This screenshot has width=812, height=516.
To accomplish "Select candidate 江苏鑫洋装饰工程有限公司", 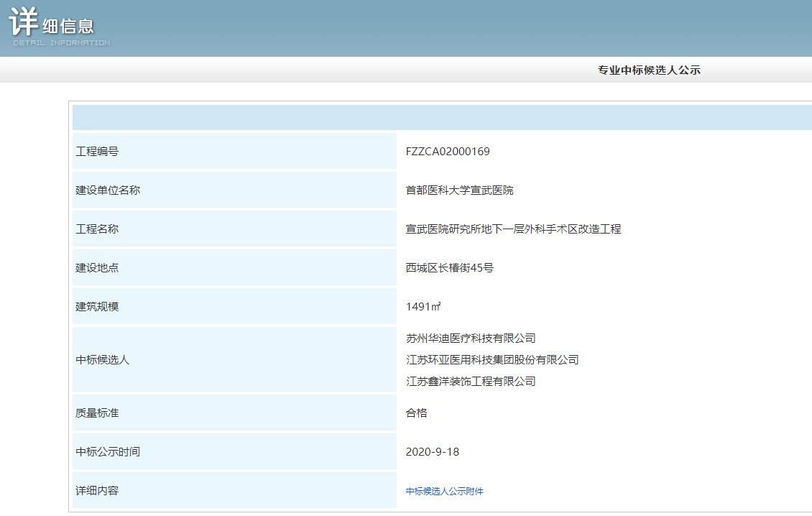I will (x=470, y=382).
